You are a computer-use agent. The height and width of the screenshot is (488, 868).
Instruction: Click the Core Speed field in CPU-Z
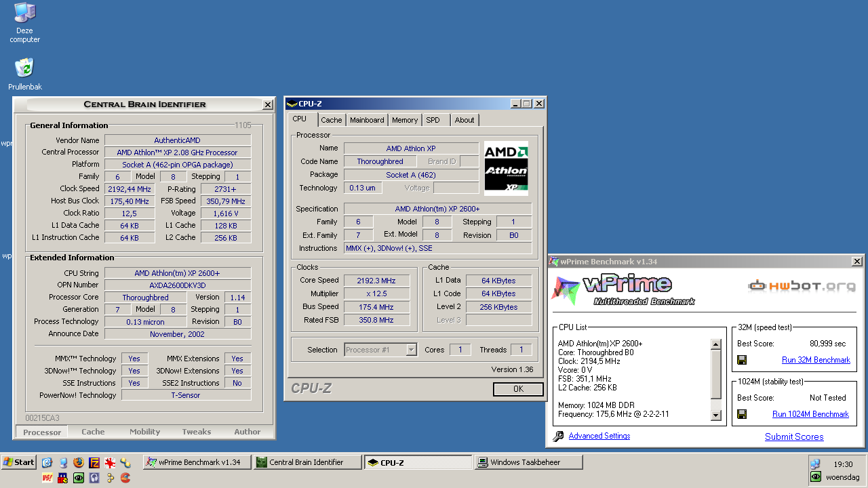377,281
